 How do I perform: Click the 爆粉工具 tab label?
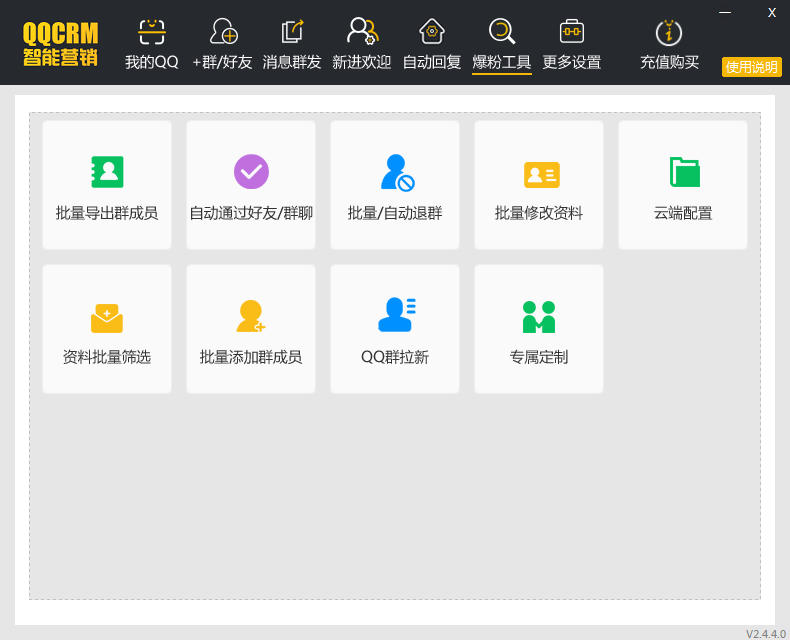(x=502, y=62)
